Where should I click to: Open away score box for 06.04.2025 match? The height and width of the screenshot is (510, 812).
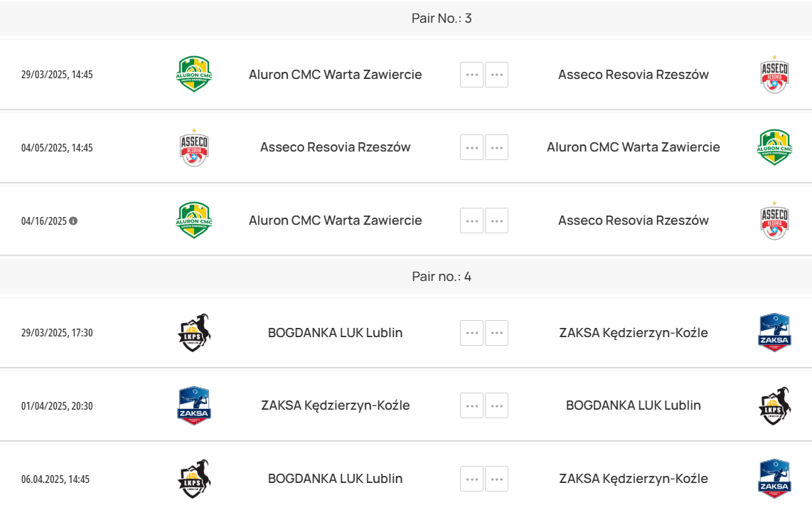coord(496,479)
